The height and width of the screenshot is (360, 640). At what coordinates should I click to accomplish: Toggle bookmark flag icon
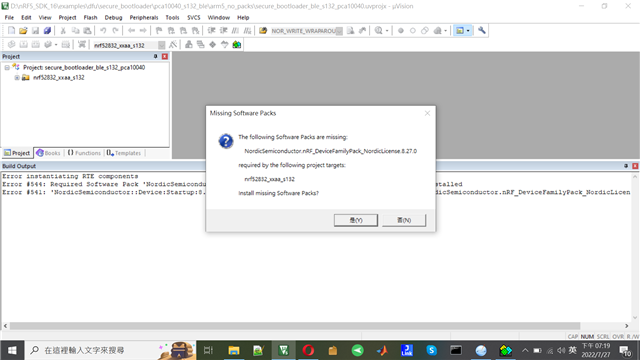click(x=159, y=31)
